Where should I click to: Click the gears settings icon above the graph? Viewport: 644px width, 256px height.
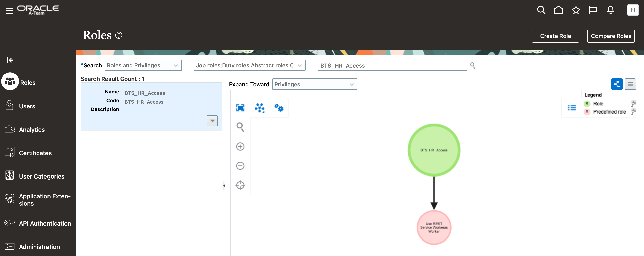279,108
